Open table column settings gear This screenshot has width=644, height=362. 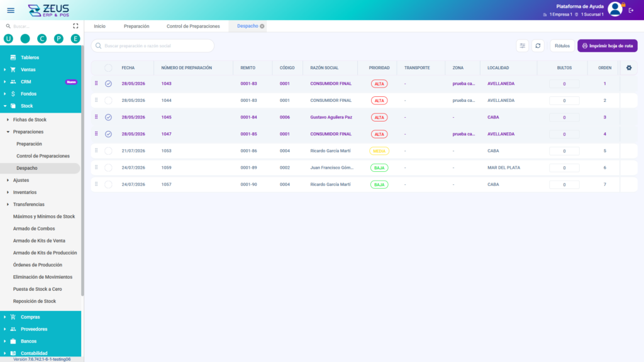[629, 68]
